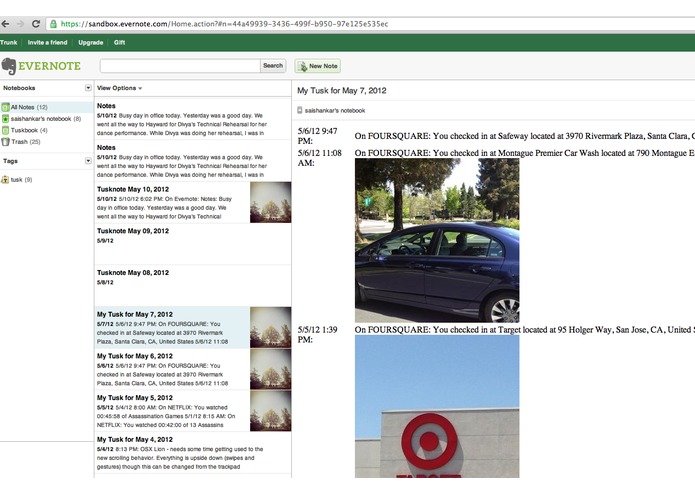Click the note title My Tusk for May 7, 2012
The width and height of the screenshot is (695, 494).
point(342,90)
